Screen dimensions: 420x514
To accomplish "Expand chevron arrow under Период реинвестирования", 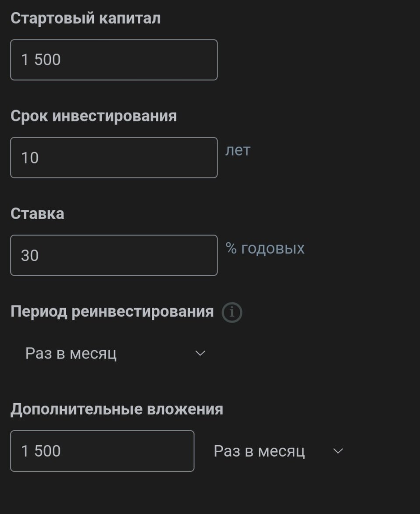I will (200, 353).
